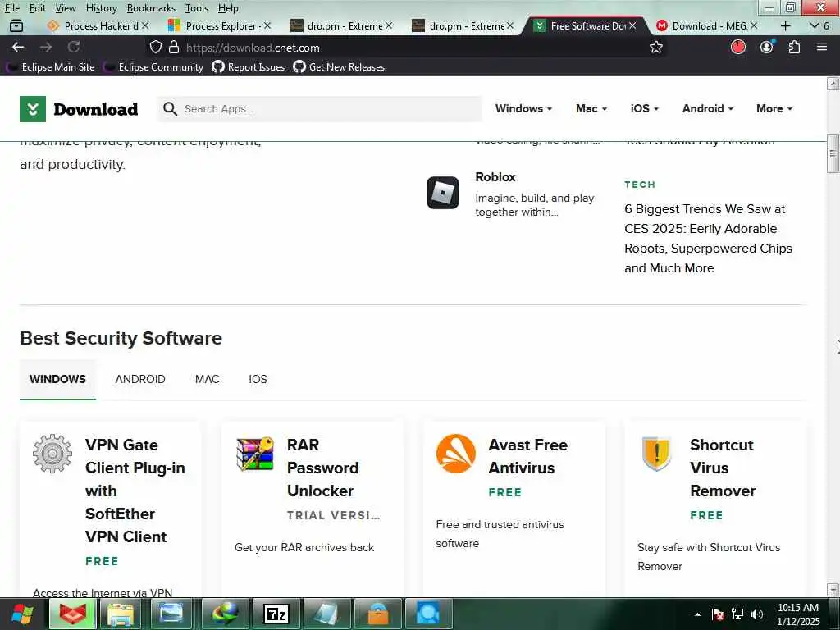Bookmark this page with the star
The width and height of the screenshot is (840, 630).
pyautogui.click(x=656, y=47)
